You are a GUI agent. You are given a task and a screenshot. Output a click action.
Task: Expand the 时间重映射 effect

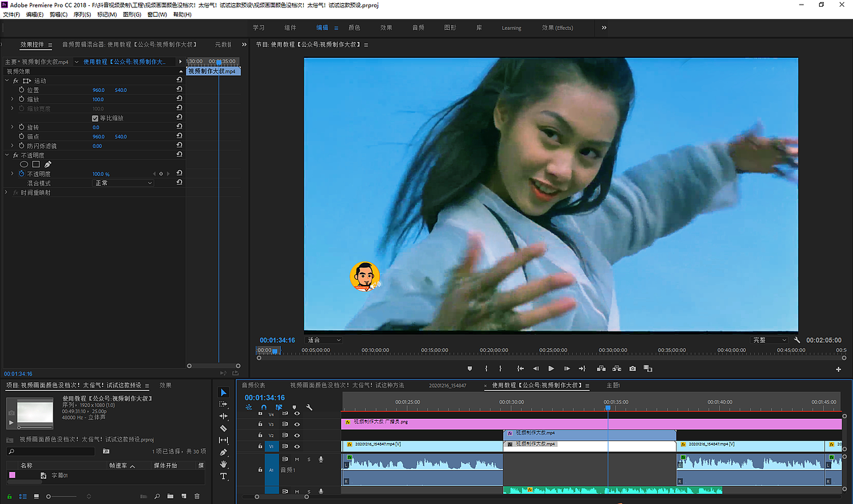7,192
